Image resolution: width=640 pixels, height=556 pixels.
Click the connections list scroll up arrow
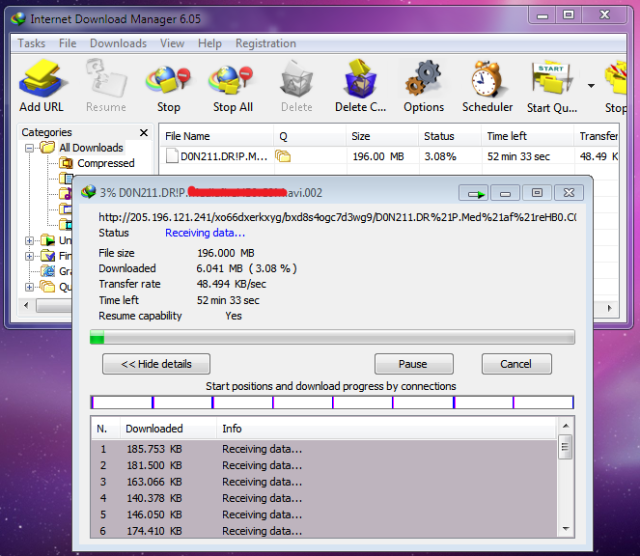(565, 426)
